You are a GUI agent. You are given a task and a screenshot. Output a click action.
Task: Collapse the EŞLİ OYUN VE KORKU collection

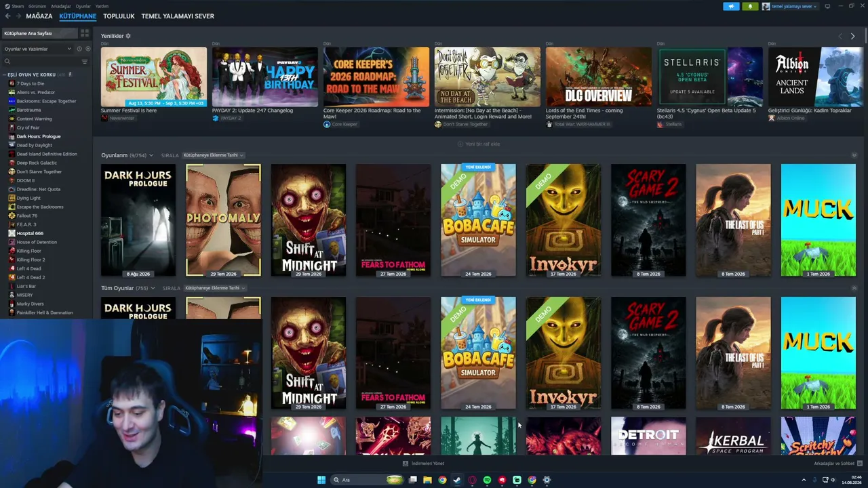click(x=4, y=75)
